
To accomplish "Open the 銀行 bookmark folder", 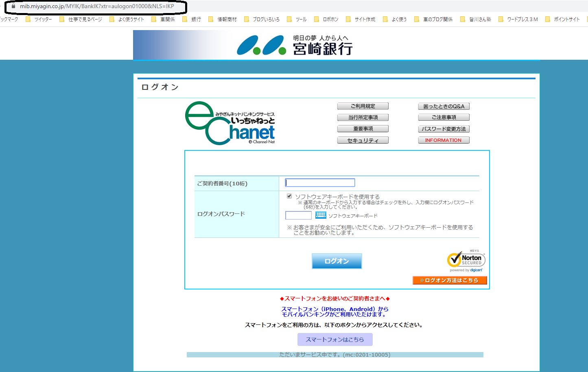I will pyautogui.click(x=192, y=19).
